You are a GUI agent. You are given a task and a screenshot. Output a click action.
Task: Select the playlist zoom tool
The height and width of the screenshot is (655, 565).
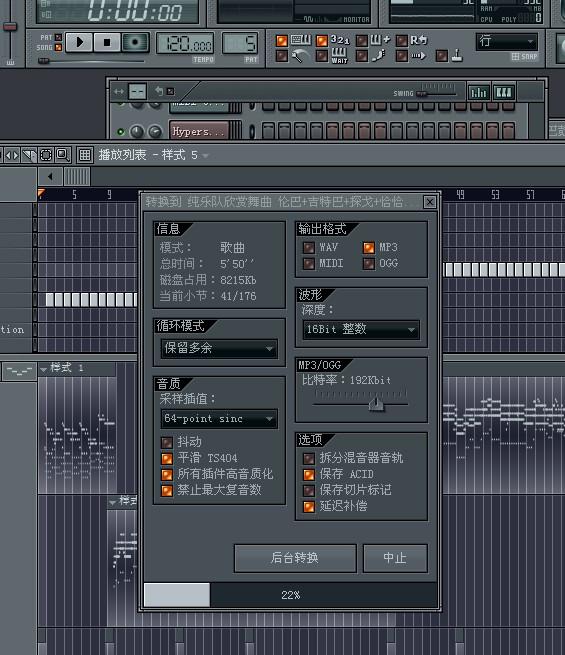63,155
